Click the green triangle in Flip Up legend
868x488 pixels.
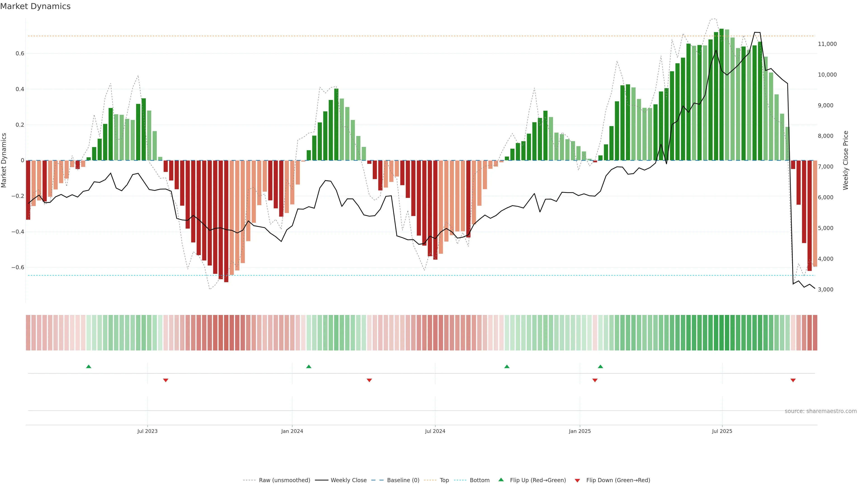coord(501,480)
